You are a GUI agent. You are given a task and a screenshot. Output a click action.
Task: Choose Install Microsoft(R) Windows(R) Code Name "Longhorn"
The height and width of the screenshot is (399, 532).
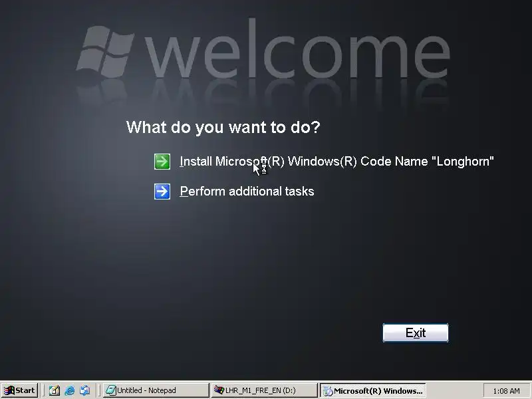pos(336,161)
